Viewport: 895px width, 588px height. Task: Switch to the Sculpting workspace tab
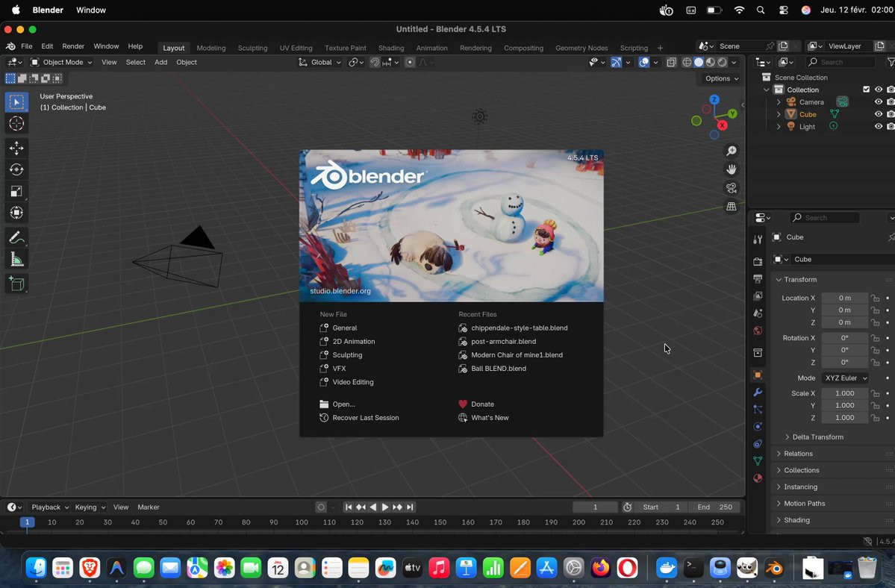(x=252, y=48)
